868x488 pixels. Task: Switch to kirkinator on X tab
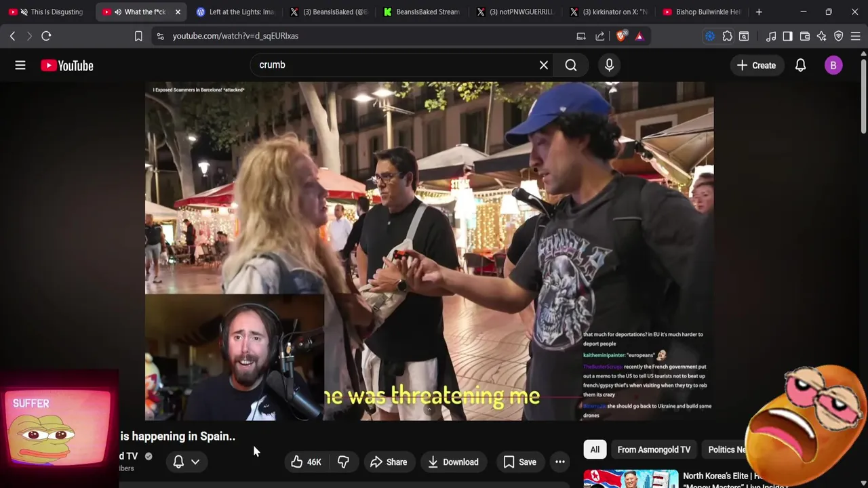pyautogui.click(x=610, y=12)
